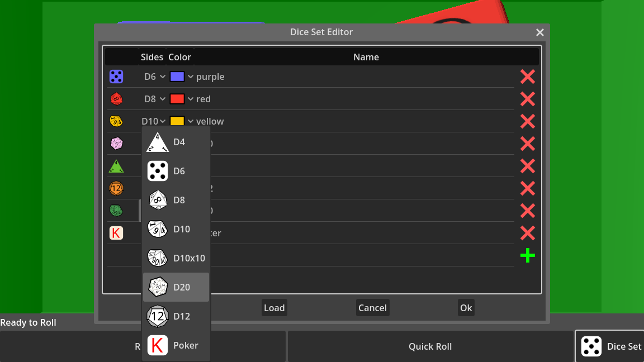Click the purple D6 dice icon
Screen dimensions: 644x362
(x=116, y=77)
